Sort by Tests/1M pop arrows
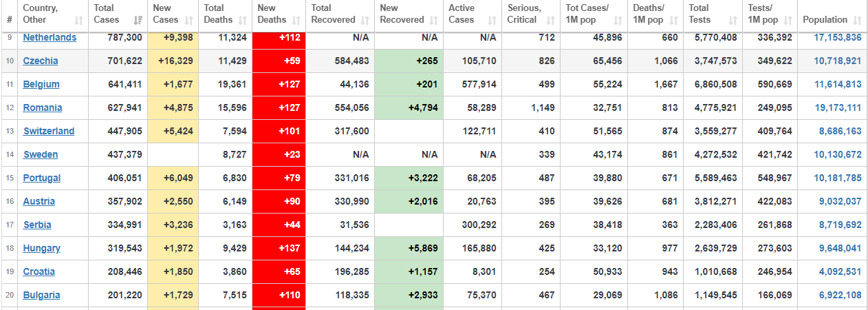 coord(788,20)
